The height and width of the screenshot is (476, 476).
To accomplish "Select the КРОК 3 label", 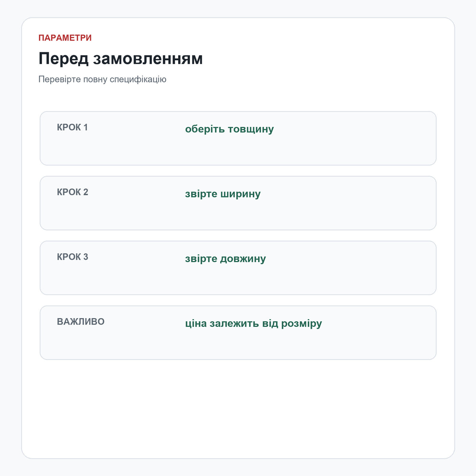I will point(73,257).
